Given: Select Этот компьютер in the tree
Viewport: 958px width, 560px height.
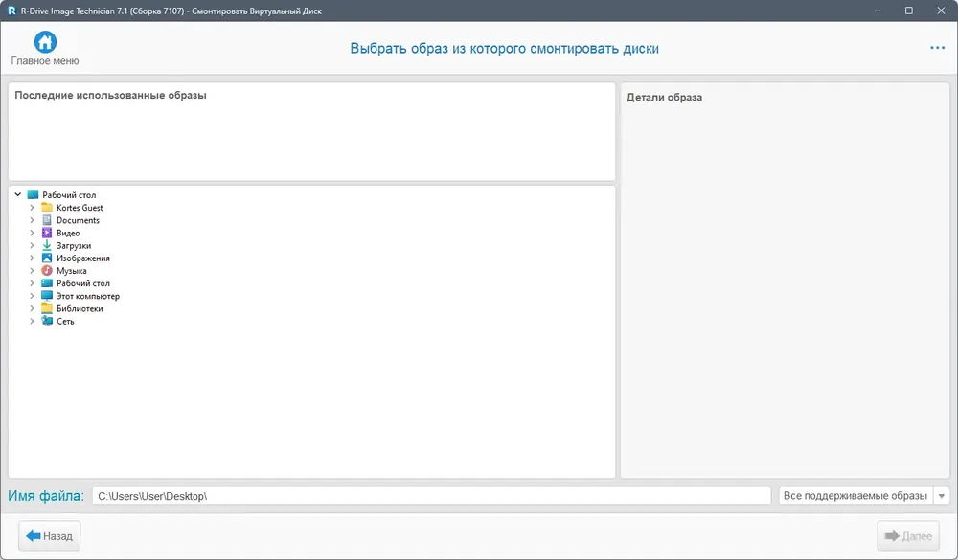Looking at the screenshot, I should (x=87, y=297).
